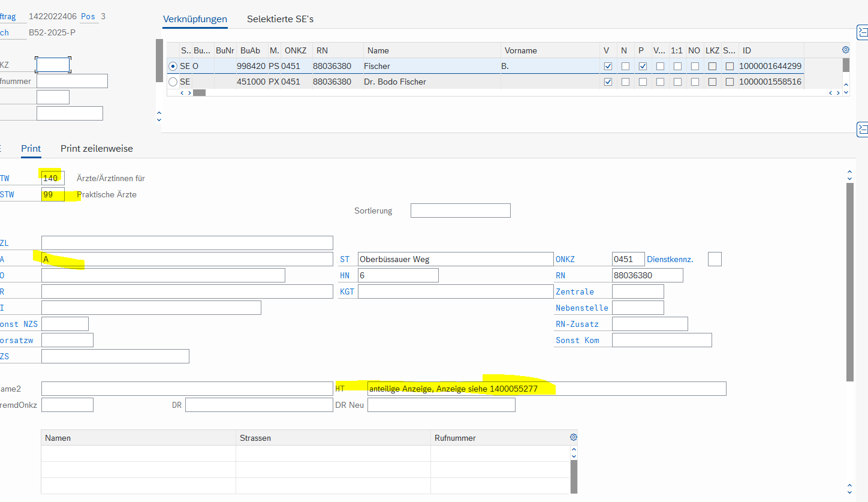Click the upper side panel toggle icon
Screen dimensions: 868x502
tap(863, 32)
